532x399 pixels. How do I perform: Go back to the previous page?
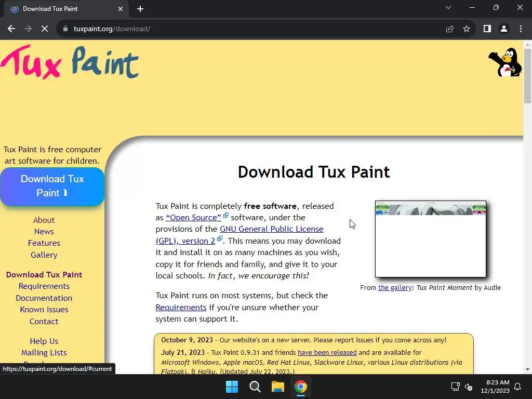(x=11, y=29)
